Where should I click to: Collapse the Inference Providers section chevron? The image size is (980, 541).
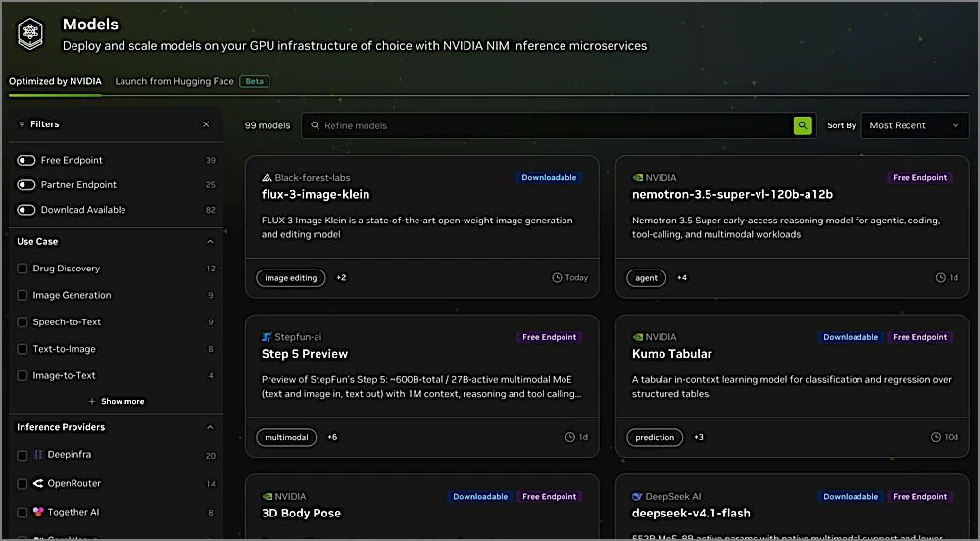pos(210,427)
